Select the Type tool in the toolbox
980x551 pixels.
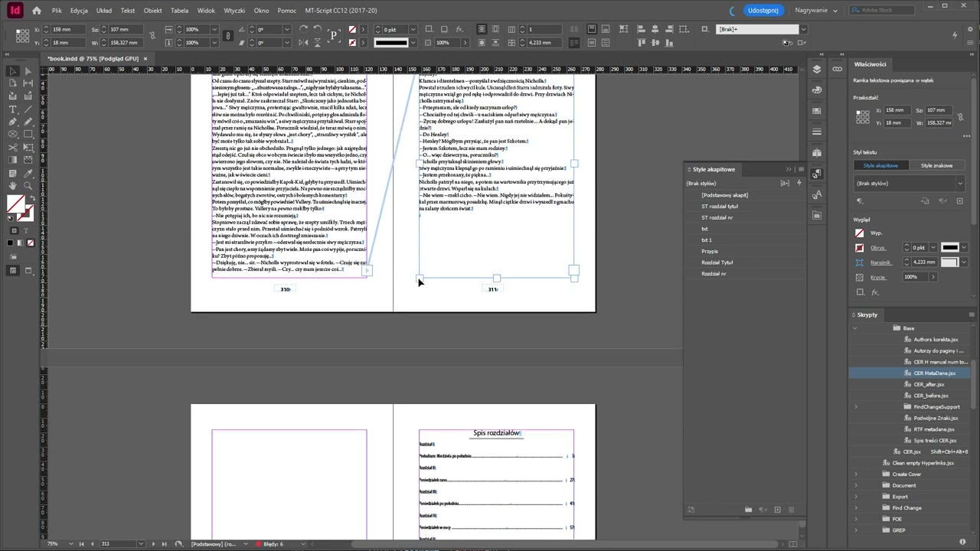13,109
